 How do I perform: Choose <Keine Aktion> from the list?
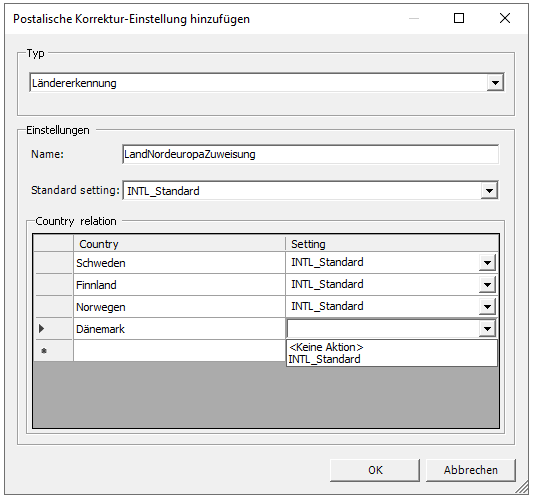326,347
